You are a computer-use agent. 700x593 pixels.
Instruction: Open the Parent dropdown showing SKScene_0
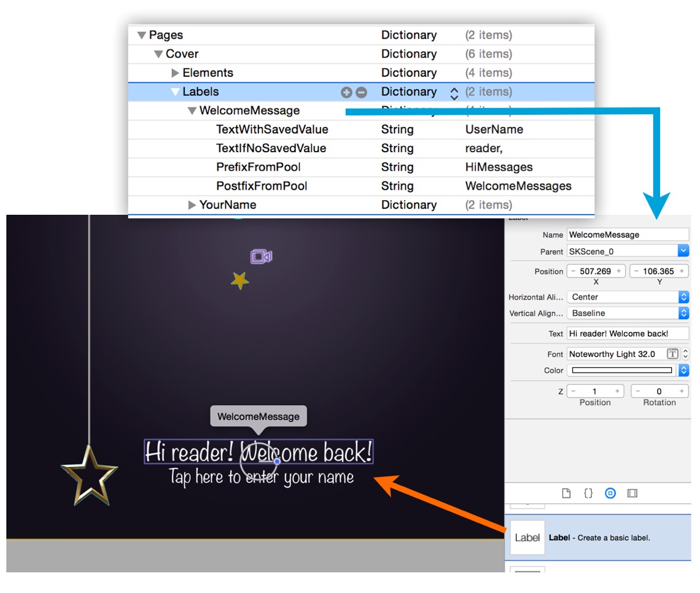coord(683,251)
